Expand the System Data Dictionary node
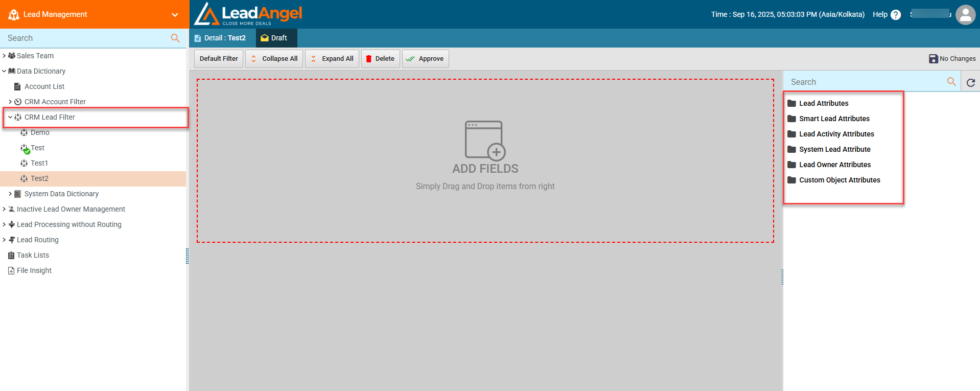980x391 pixels. coord(10,194)
